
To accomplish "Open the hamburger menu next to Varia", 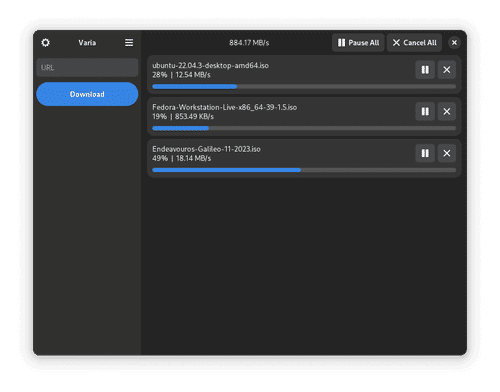I will click(129, 43).
